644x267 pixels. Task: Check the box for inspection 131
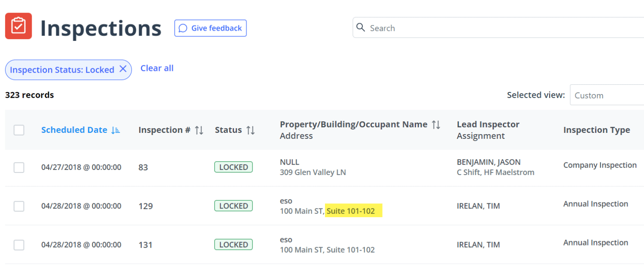point(19,245)
